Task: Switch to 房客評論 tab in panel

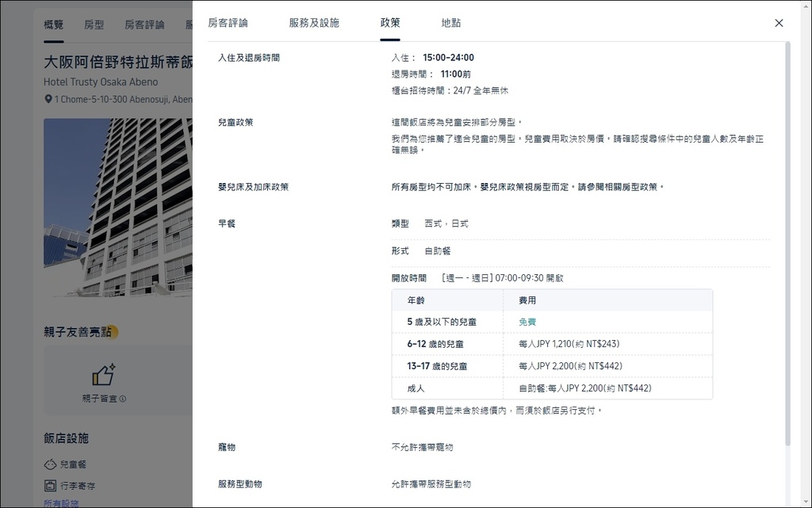Action: pos(228,23)
